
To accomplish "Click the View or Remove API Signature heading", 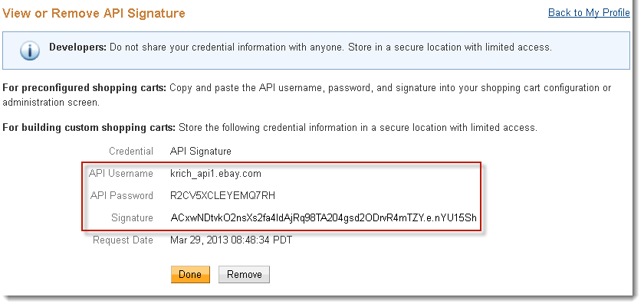I will pyautogui.click(x=95, y=14).
